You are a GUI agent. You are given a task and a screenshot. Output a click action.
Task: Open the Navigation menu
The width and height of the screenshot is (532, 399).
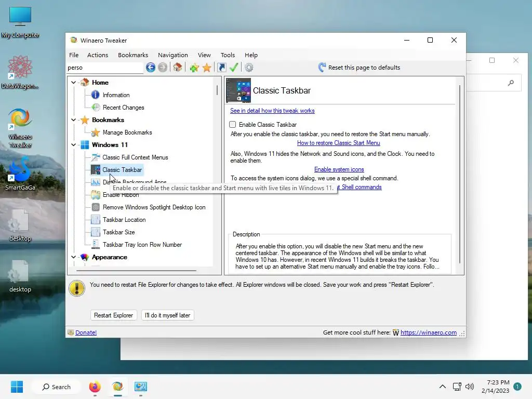click(x=172, y=55)
